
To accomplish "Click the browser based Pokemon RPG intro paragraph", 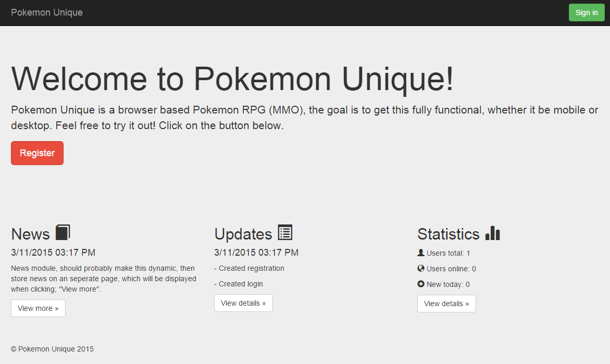I will pos(305,118).
